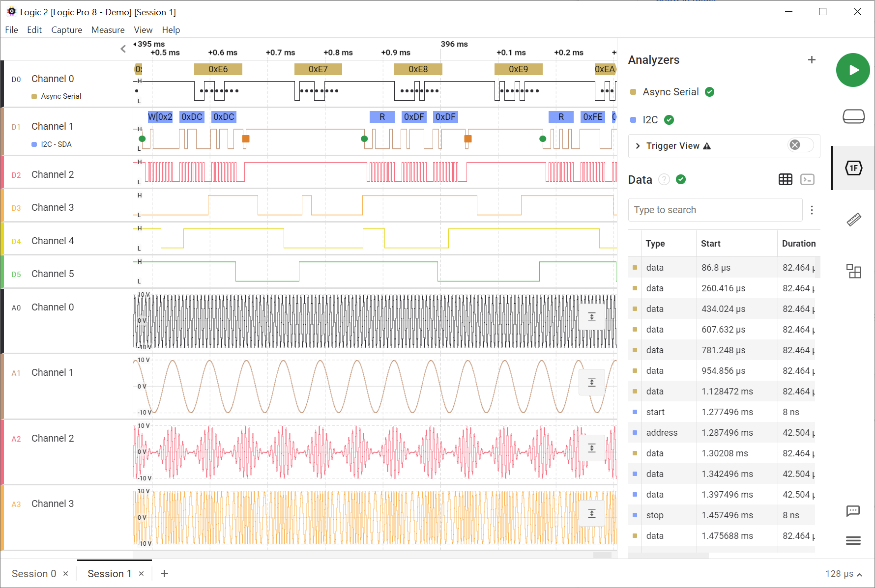Screen dimensions: 875x588
Task: Add a new session tab
Action: pos(164,574)
